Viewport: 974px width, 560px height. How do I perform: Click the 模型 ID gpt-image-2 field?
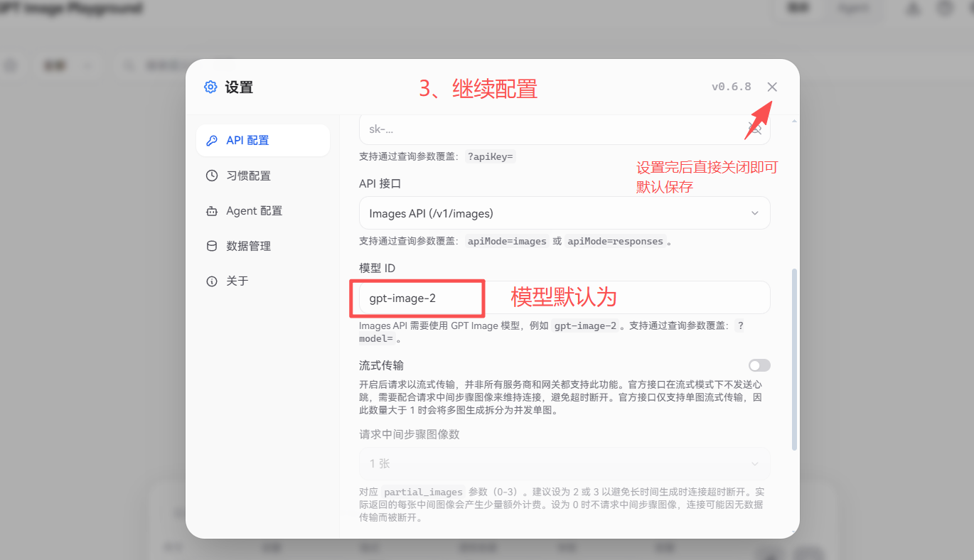coord(564,298)
